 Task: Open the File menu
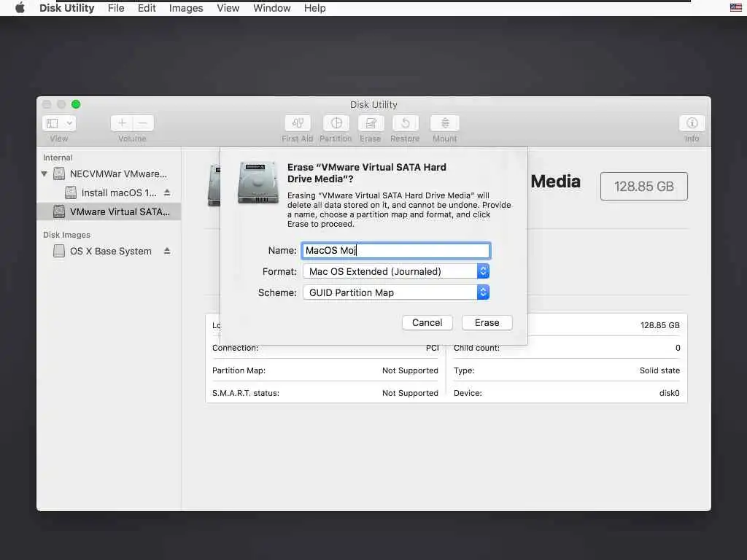point(116,8)
